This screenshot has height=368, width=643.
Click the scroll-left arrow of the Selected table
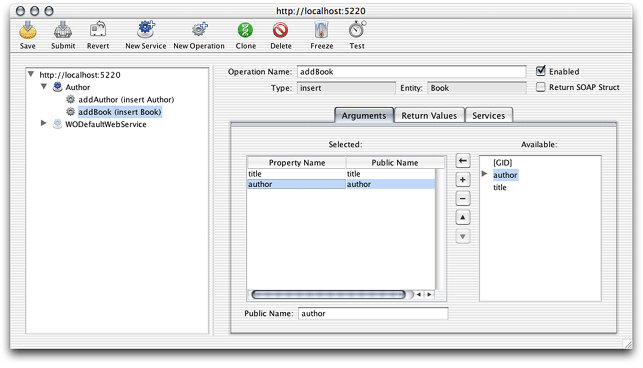point(419,295)
